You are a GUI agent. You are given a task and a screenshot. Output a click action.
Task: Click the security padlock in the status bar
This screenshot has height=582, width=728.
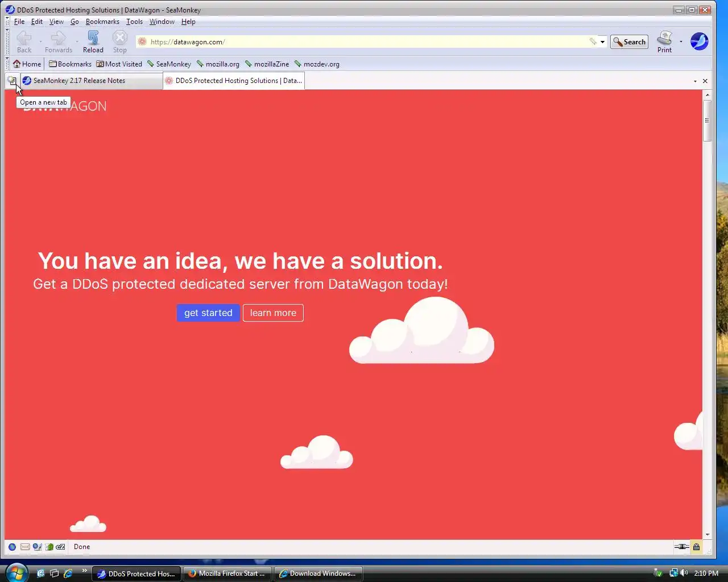(x=696, y=547)
